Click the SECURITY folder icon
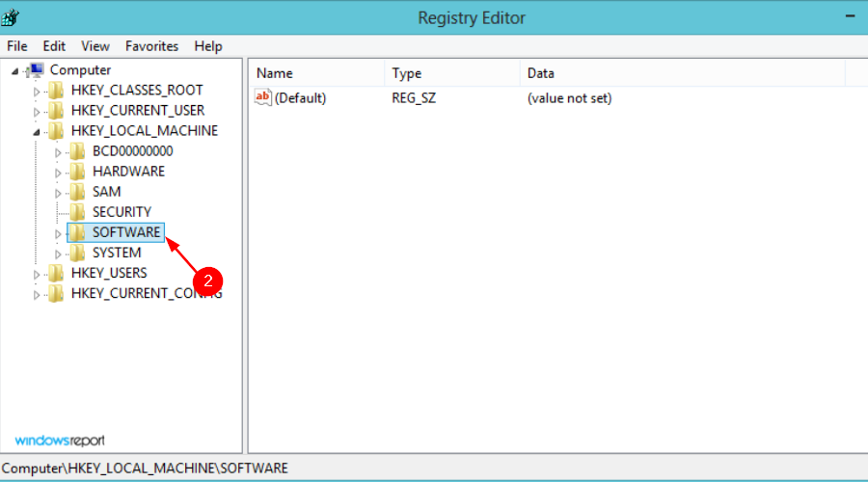Image resolution: width=868 pixels, height=482 pixels. pyautogui.click(x=77, y=212)
